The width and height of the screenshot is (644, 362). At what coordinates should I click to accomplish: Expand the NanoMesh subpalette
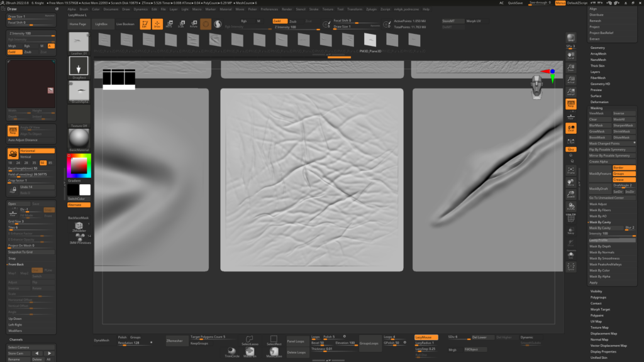599,60
